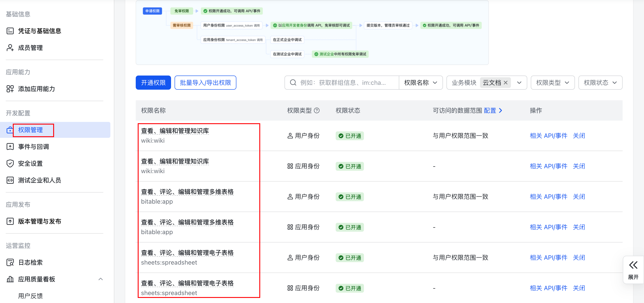
Task: Open the 权限名称 search-type dropdown
Action: [420, 83]
